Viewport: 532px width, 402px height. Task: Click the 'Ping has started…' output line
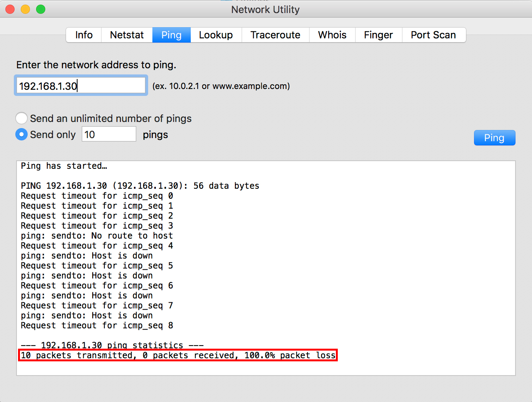[x=64, y=166]
